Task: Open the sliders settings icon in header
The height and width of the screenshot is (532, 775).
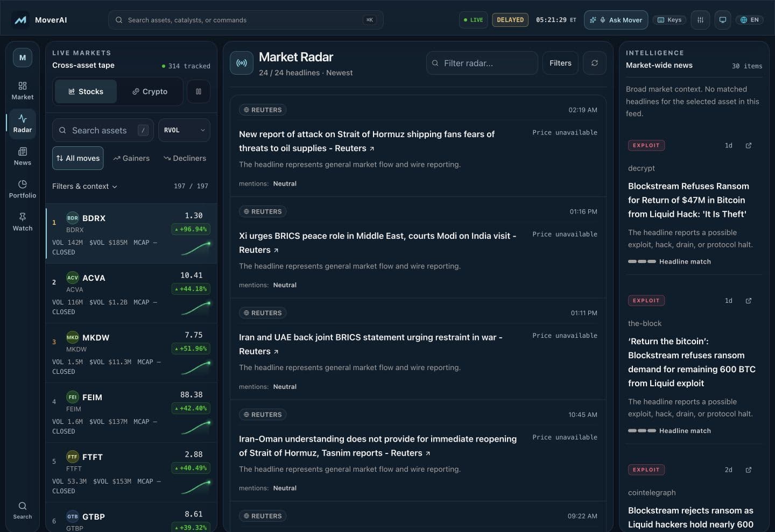Action: tap(700, 20)
